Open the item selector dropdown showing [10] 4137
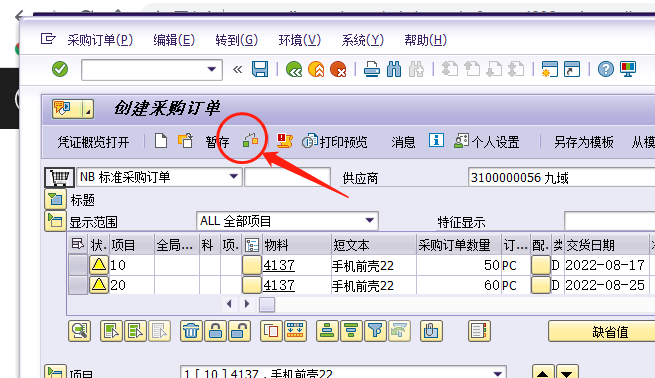This screenshot has height=378, width=655. click(497, 373)
